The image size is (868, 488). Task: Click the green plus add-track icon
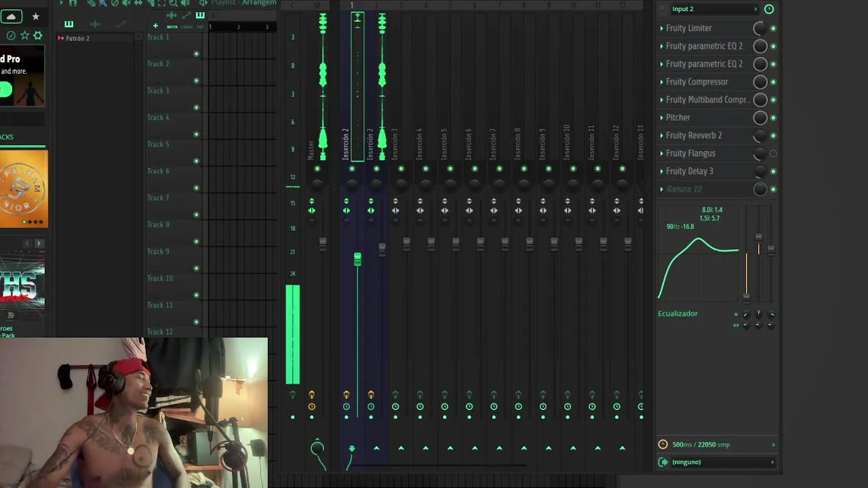(155, 26)
